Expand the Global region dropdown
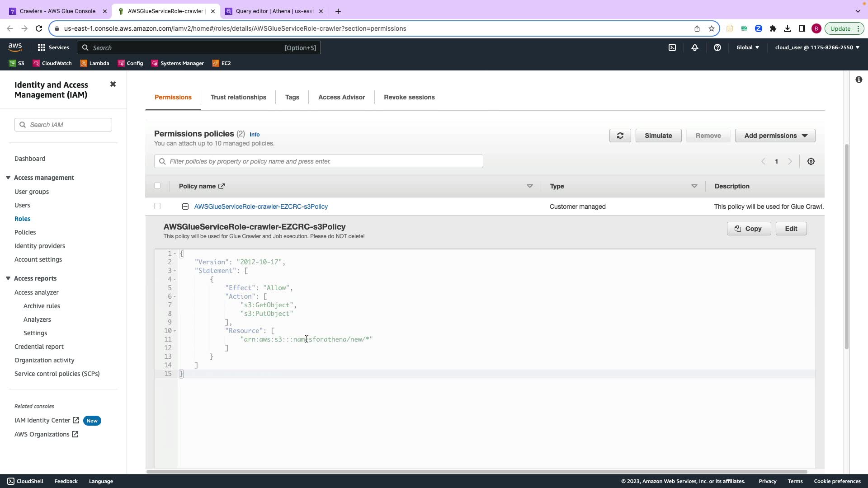 point(748,47)
